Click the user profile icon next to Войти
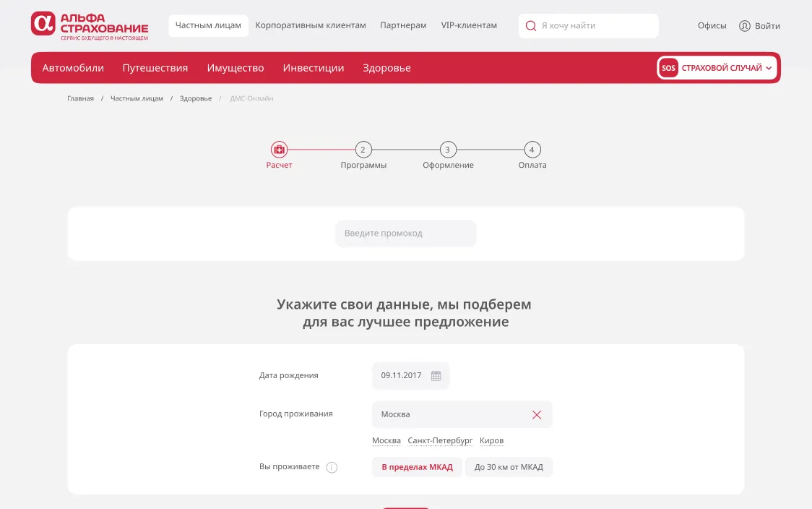Viewport: 812px width, 509px height. tap(745, 26)
